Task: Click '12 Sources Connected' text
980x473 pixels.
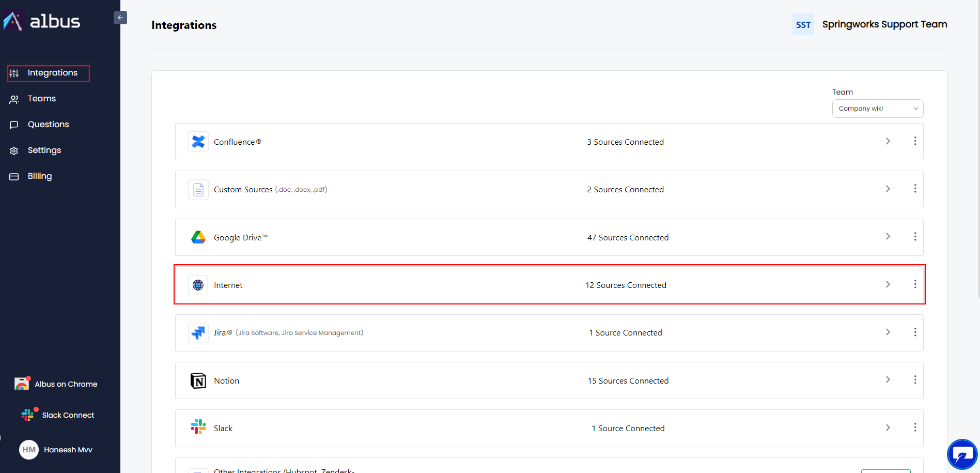Action: coord(626,285)
